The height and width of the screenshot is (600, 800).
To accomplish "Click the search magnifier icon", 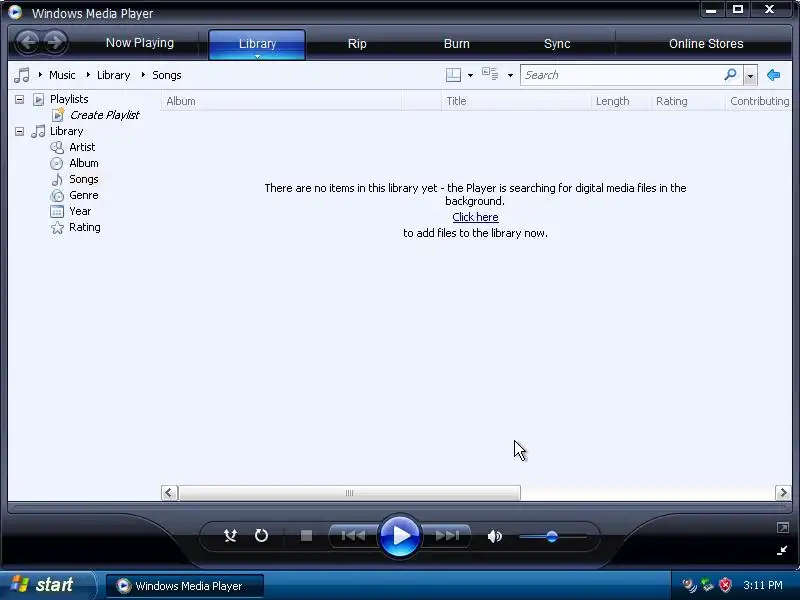I will point(731,75).
